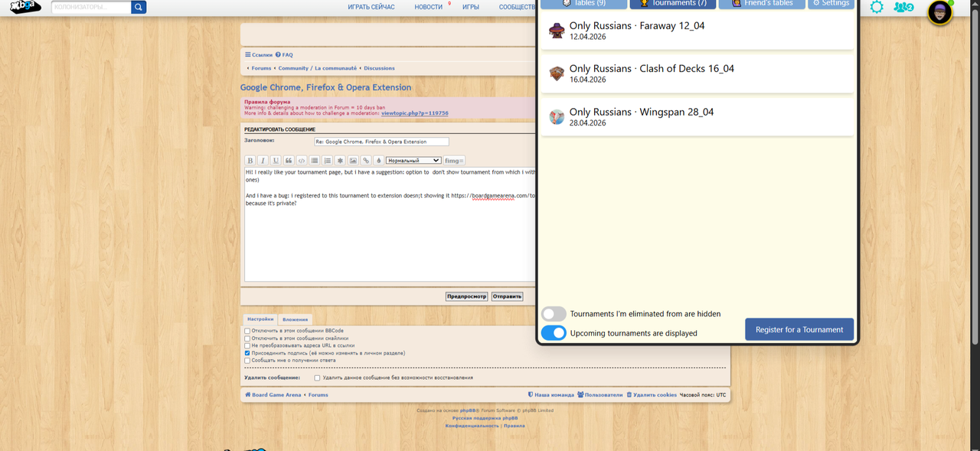Open the settings gear in BGA header
Viewport: 980px width, 451px height.
(877, 7)
